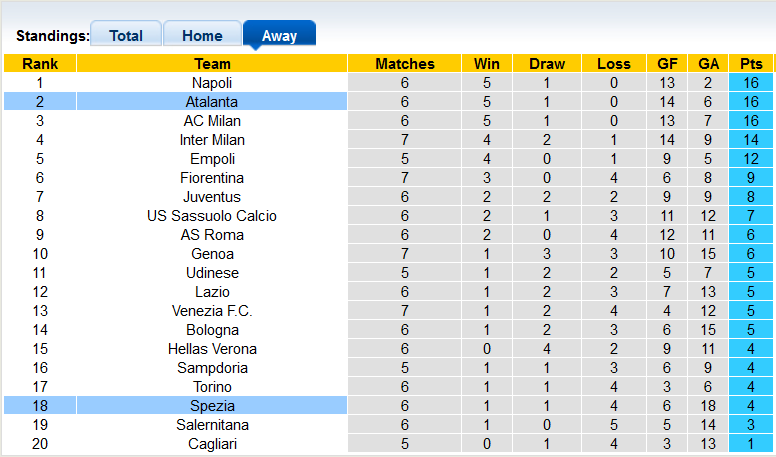Click the Napoli team name
The height and width of the screenshot is (457, 776).
coord(212,83)
